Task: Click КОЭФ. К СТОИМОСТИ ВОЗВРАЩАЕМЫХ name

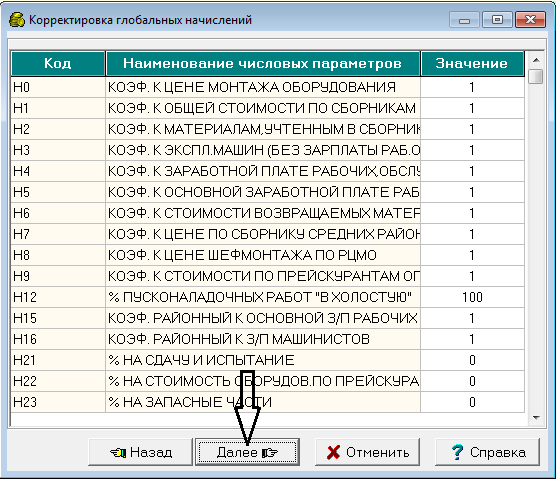Action: [x=263, y=213]
